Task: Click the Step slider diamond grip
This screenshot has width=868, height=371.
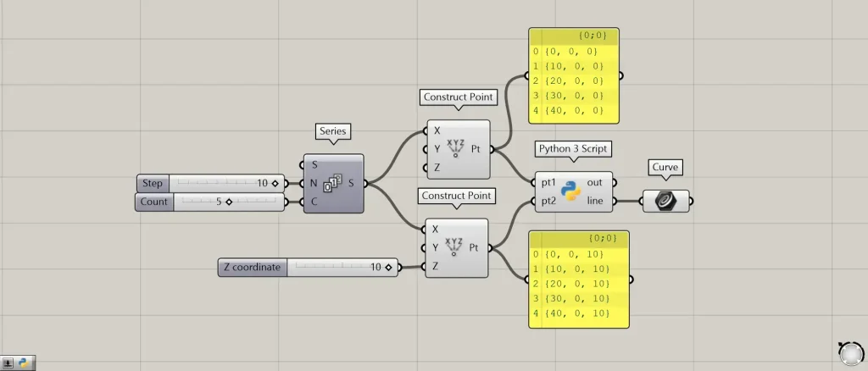Action: (275, 183)
